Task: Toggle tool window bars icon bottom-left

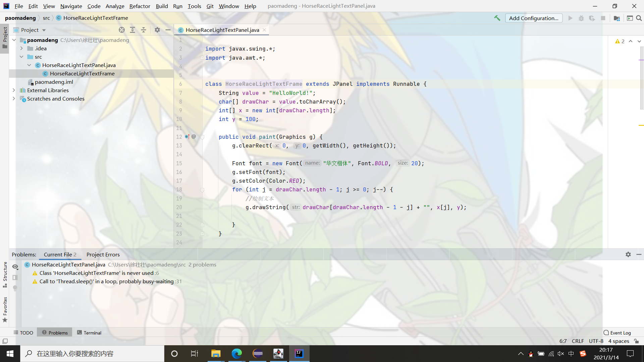Action: pyautogui.click(x=5, y=341)
